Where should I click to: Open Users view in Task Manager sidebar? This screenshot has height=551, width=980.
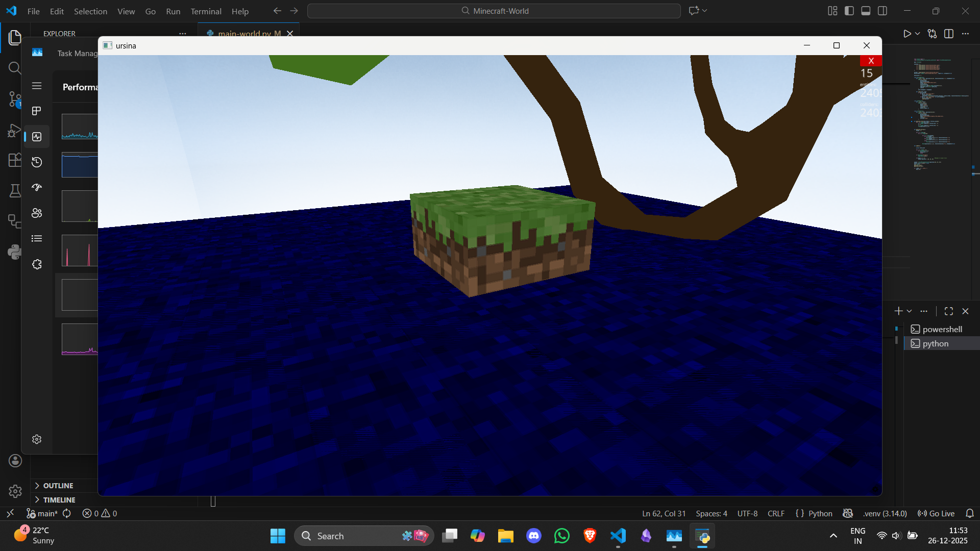click(36, 213)
